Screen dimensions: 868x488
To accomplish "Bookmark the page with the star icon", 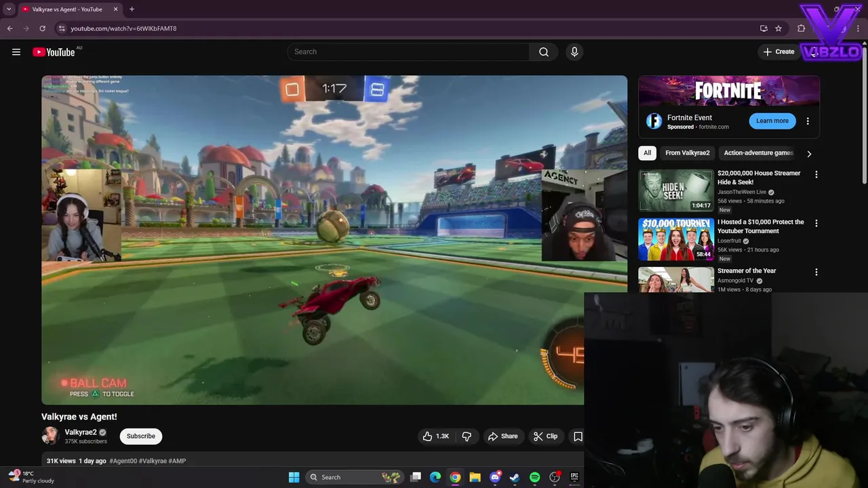I will click(778, 28).
